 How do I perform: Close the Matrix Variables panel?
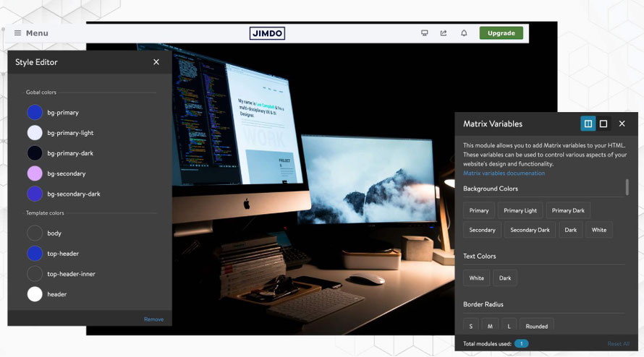tap(622, 124)
